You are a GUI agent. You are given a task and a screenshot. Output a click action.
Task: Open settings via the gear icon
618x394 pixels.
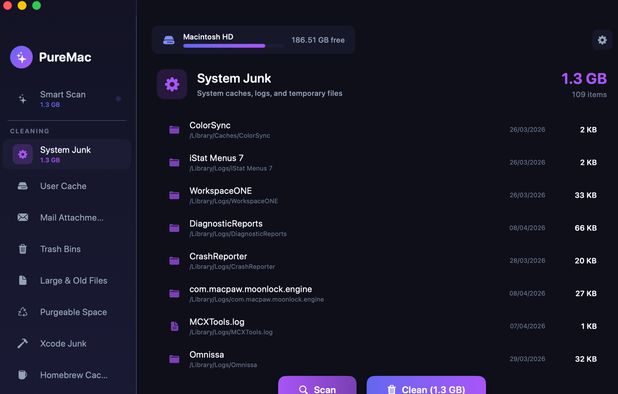pyautogui.click(x=602, y=40)
